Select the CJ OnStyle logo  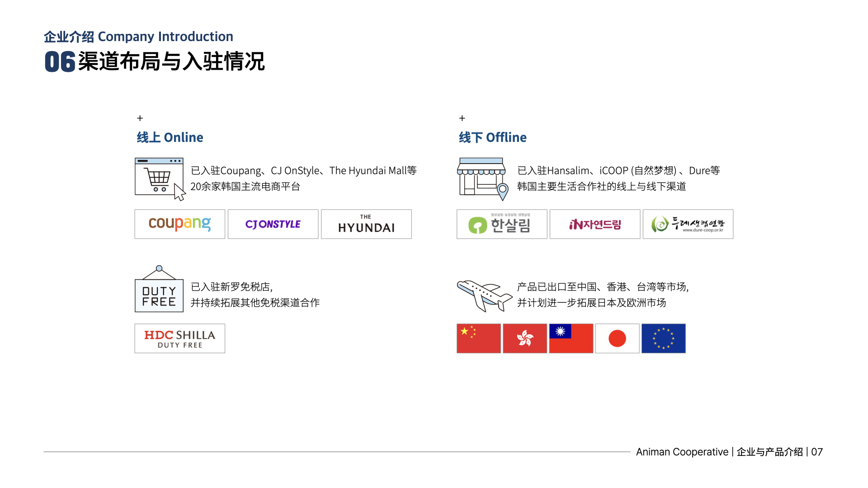tap(273, 224)
